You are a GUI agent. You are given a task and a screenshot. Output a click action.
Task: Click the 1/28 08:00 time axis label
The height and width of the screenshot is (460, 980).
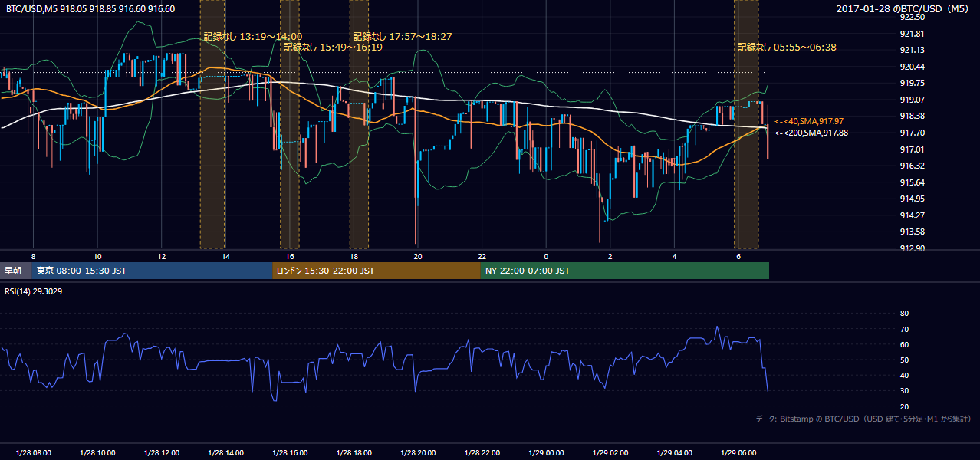click(x=33, y=453)
